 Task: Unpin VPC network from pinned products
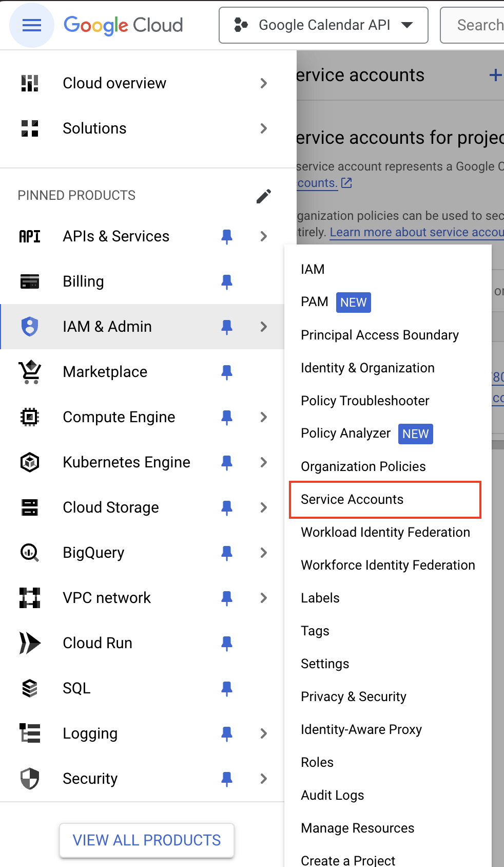(227, 598)
